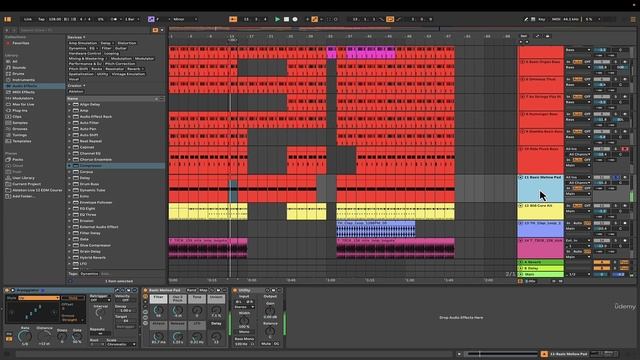Image resolution: width=640 pixels, height=360 pixels.
Task: Open the Minor scale type dropdown
Action: [185, 19]
